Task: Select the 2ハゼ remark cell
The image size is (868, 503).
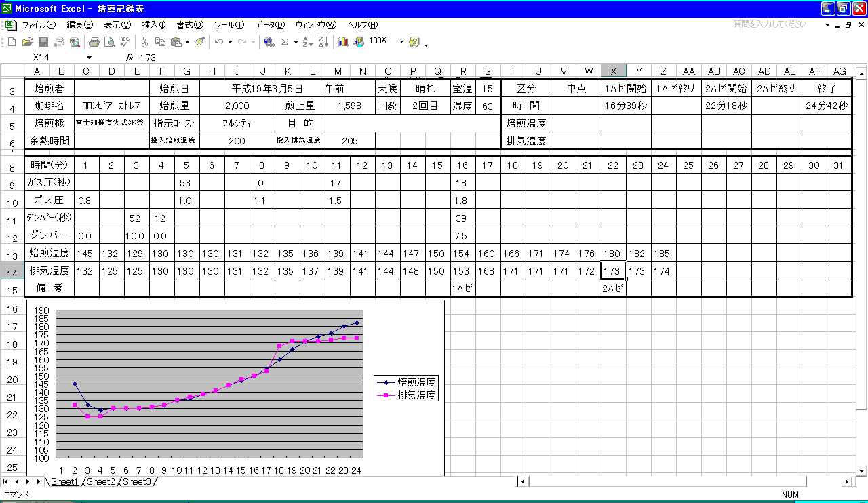Action: pos(614,288)
